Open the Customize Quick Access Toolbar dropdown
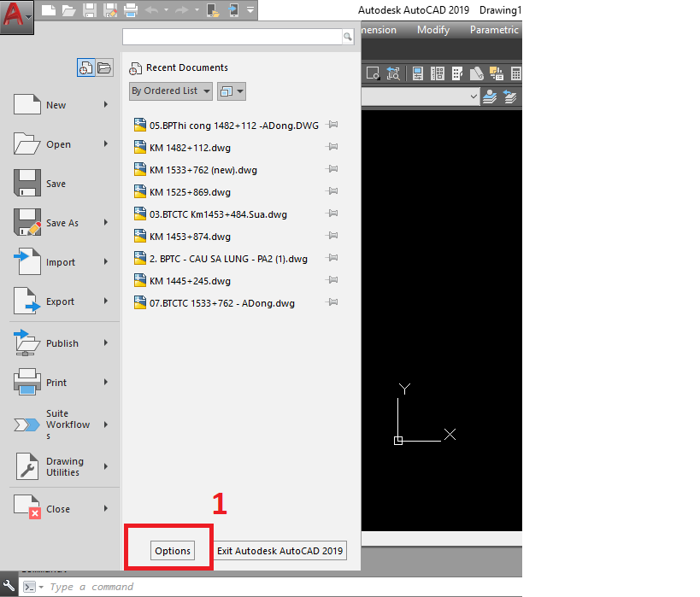Viewport: 700px width, 597px height. pyautogui.click(x=250, y=9)
